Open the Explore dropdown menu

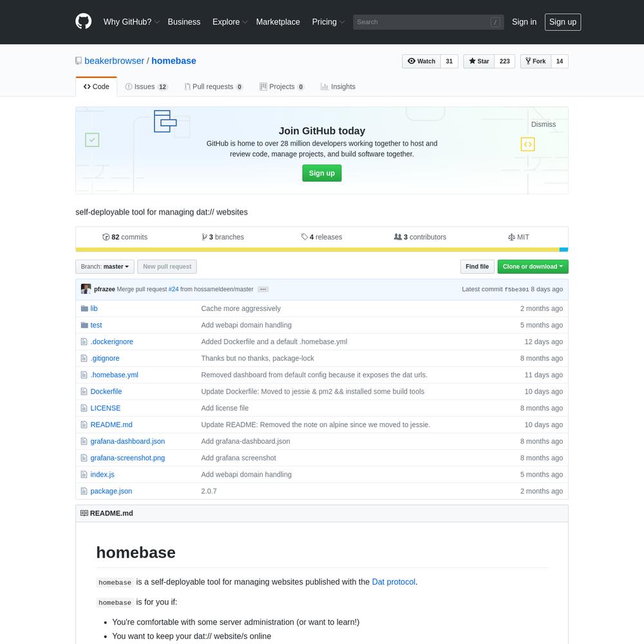(230, 22)
